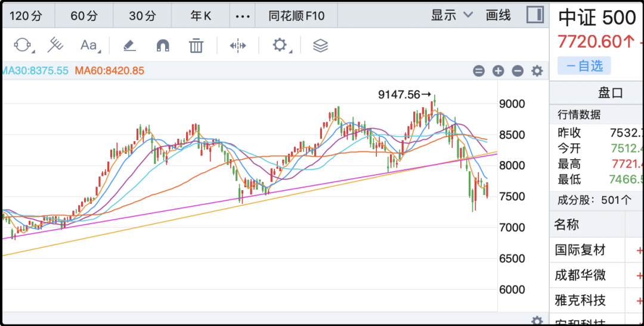Open the 雅克科技 stock row
The width and height of the screenshot is (644, 326).
[x=597, y=300]
